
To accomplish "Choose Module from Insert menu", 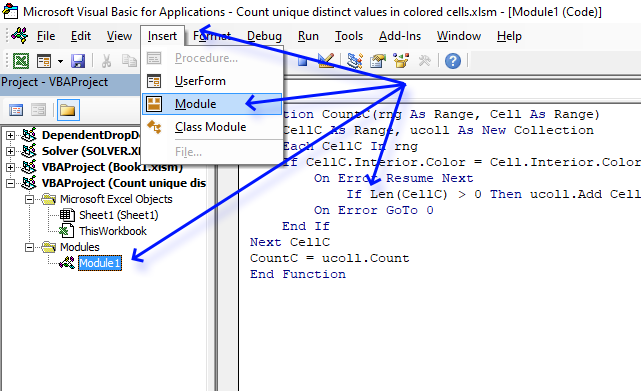I will pos(212,104).
